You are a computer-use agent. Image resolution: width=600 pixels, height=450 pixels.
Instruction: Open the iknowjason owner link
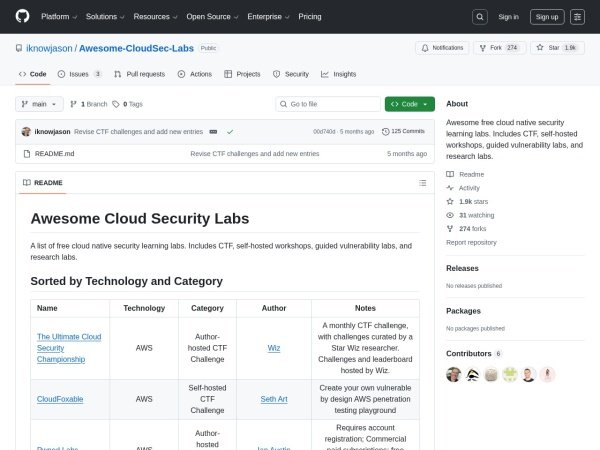point(49,48)
